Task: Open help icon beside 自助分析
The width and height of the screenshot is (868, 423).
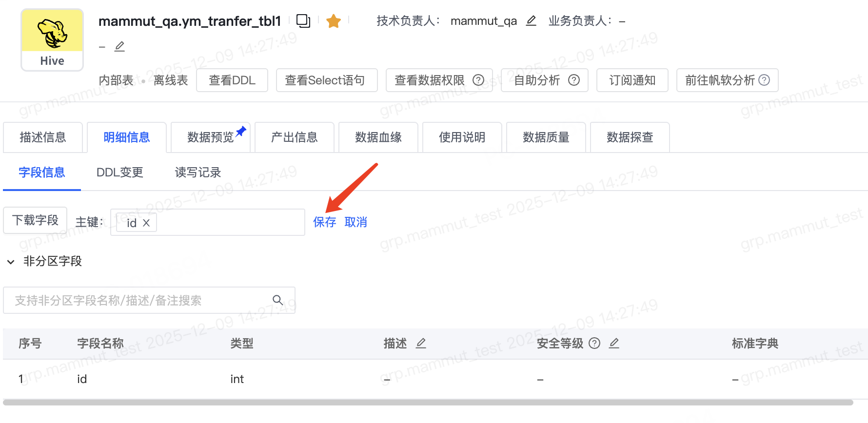Action: tap(574, 80)
